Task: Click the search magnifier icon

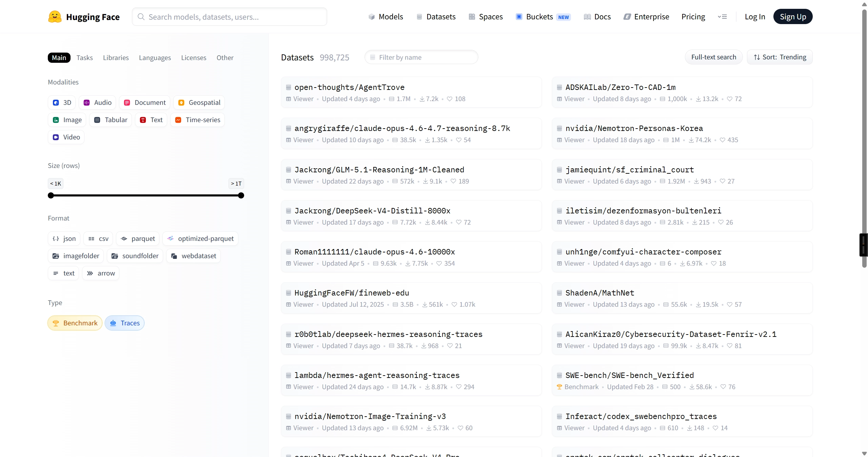Action: click(x=141, y=17)
